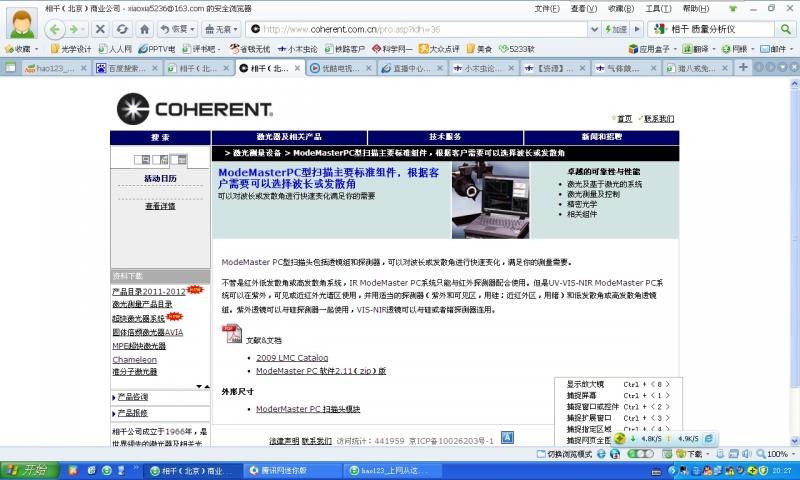This screenshot has width=800, height=480.
Task: Click the 查看详情 link in sidebar
Action: coord(160,206)
